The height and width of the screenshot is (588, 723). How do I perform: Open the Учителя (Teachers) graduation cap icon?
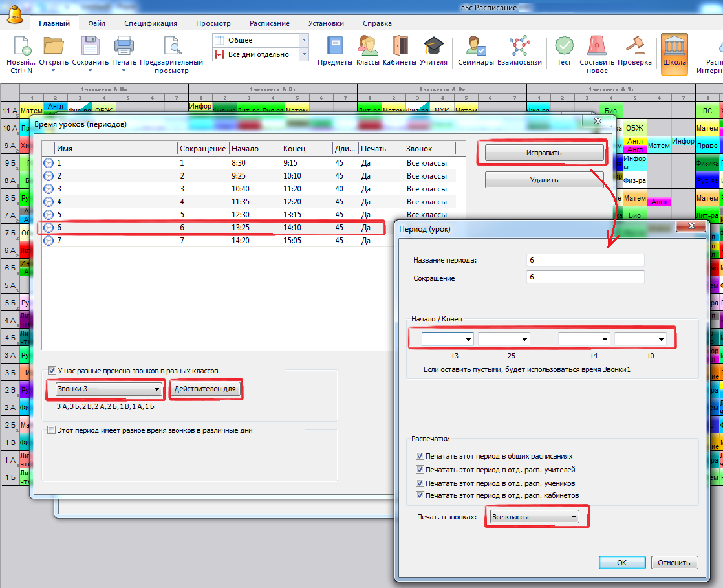click(x=433, y=47)
